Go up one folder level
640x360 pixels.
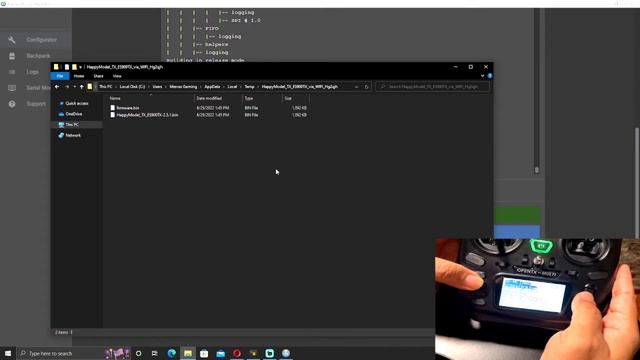coord(82,87)
